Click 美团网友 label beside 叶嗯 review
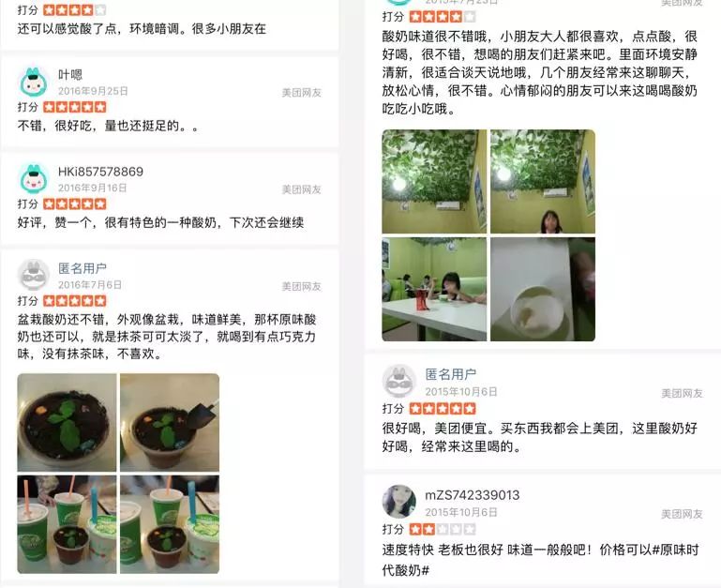The image size is (721, 588). point(302,93)
